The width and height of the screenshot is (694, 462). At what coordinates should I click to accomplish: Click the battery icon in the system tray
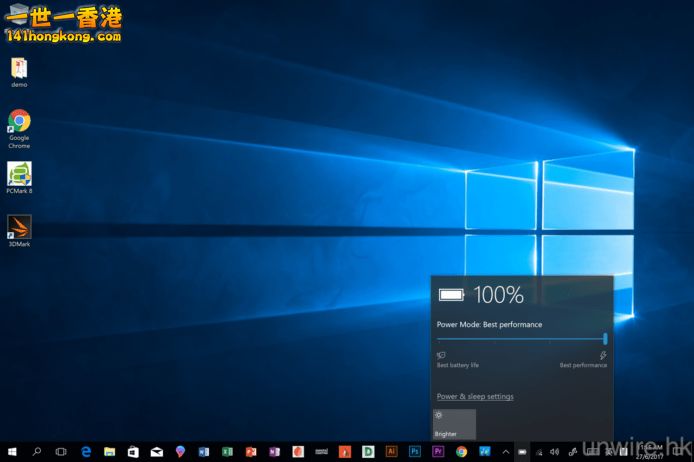point(522,452)
